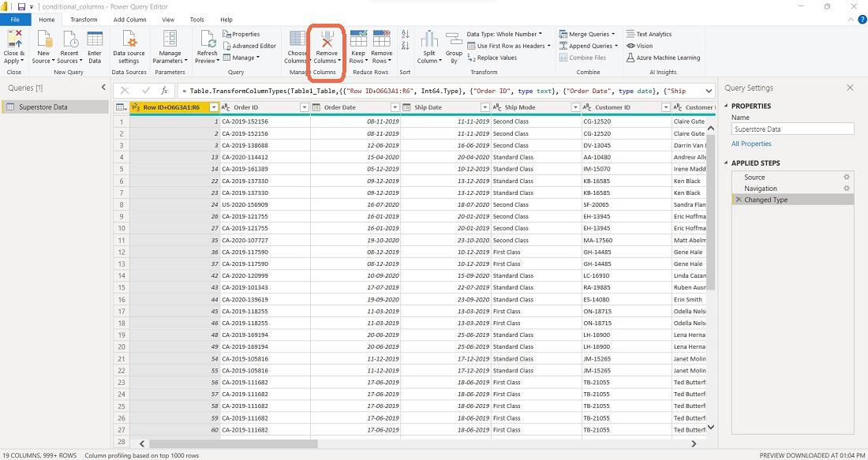Open Customer ID column filter dropdown

666,107
